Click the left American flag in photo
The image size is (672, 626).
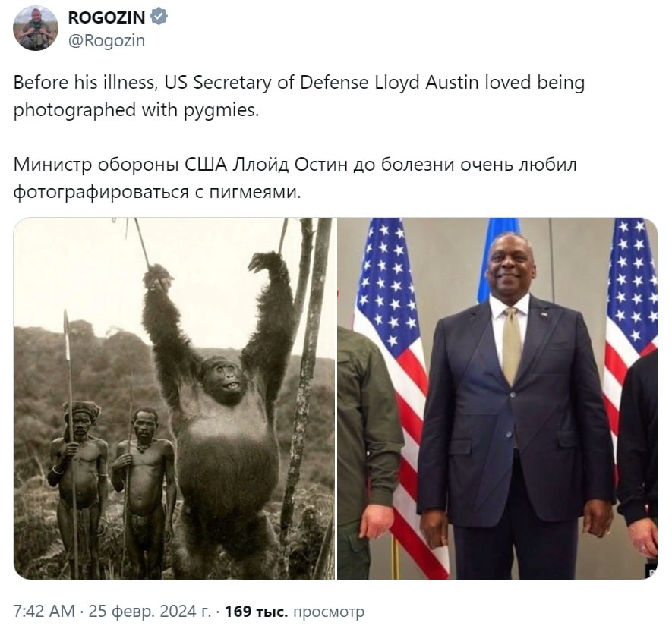[396, 377]
